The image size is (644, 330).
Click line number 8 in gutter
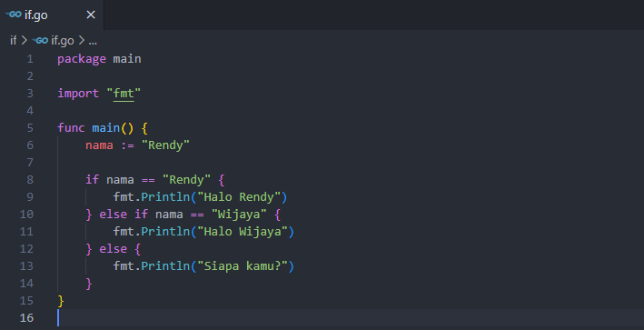pyautogui.click(x=30, y=180)
